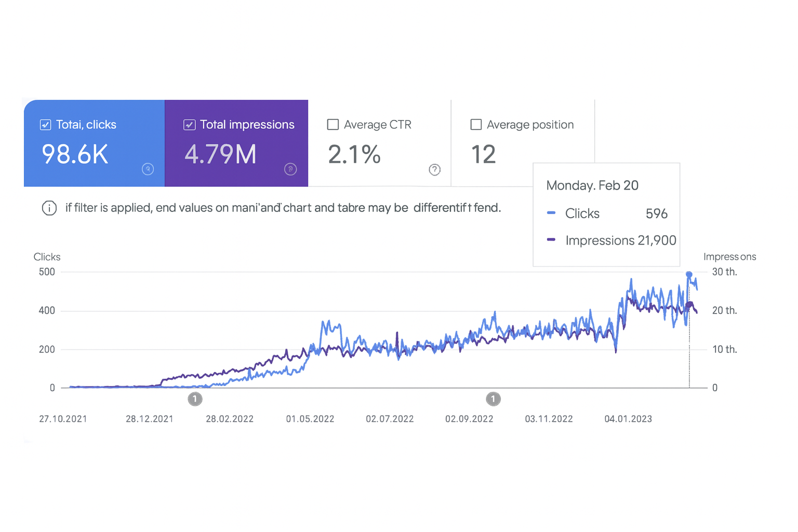
Task: Open the Average CTR help question-mark icon
Action: tap(434, 169)
